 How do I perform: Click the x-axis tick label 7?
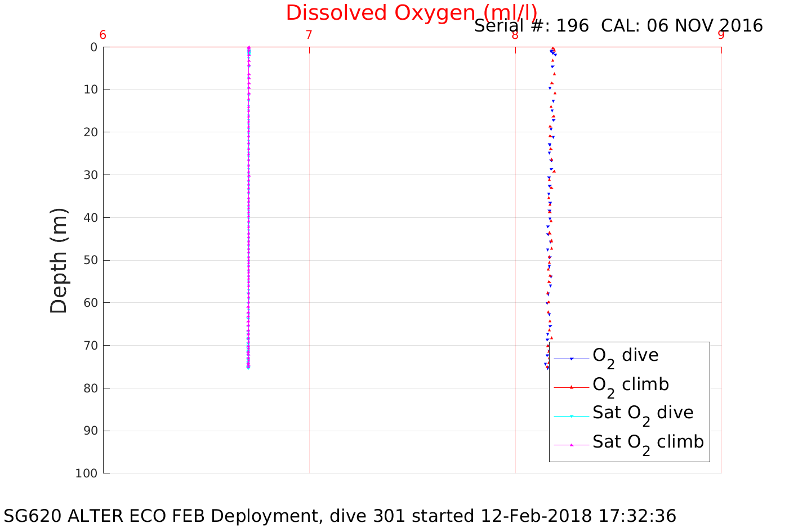309,35
